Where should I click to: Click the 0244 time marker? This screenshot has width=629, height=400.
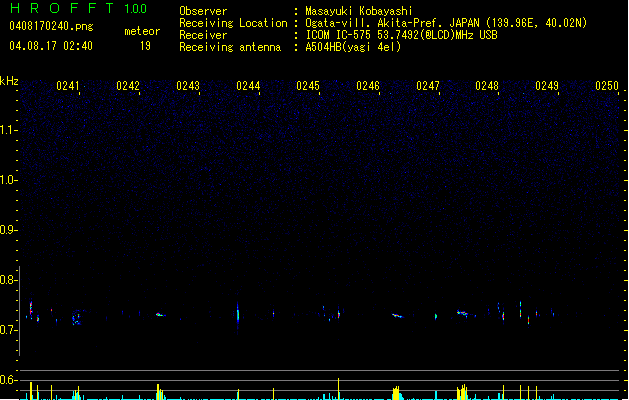(248, 86)
